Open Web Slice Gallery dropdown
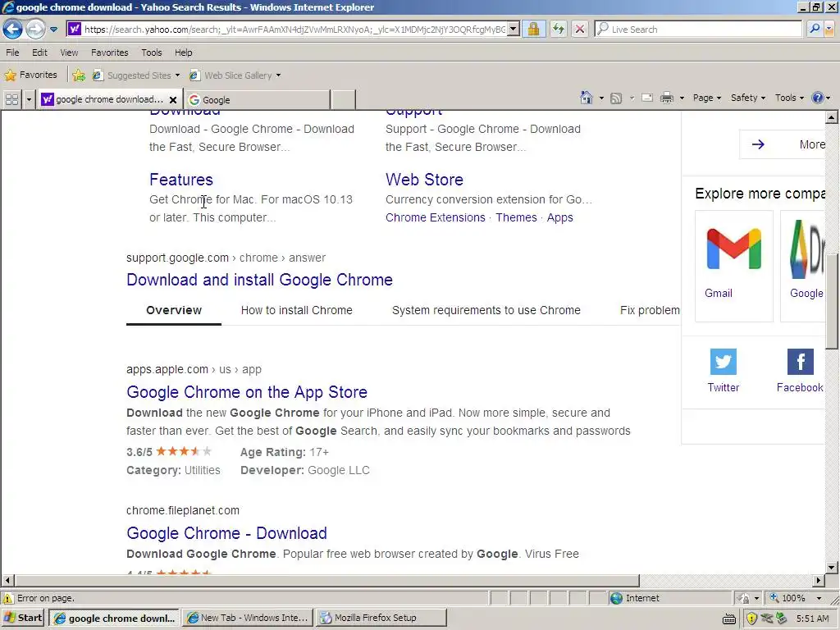 pyautogui.click(x=235, y=75)
